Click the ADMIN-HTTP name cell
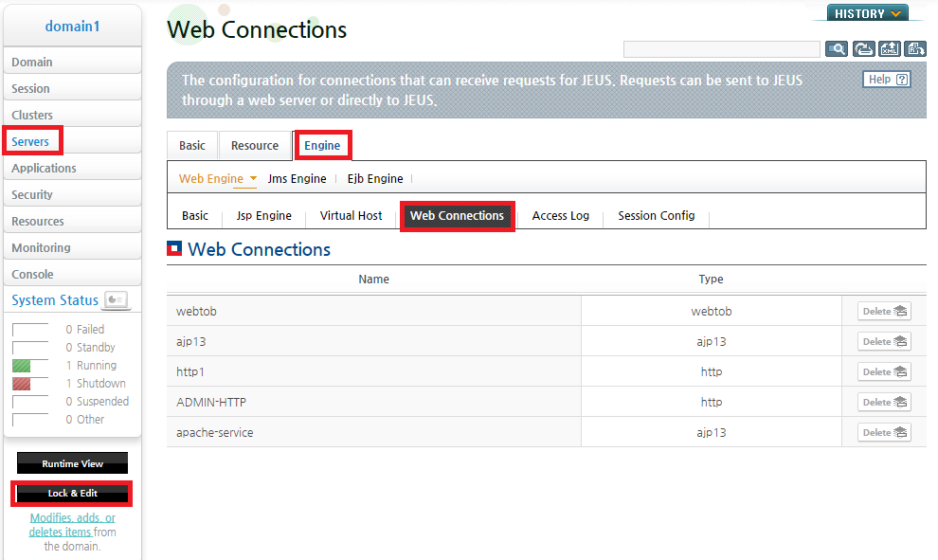Screen dimensions: 938x560 pos(374,402)
